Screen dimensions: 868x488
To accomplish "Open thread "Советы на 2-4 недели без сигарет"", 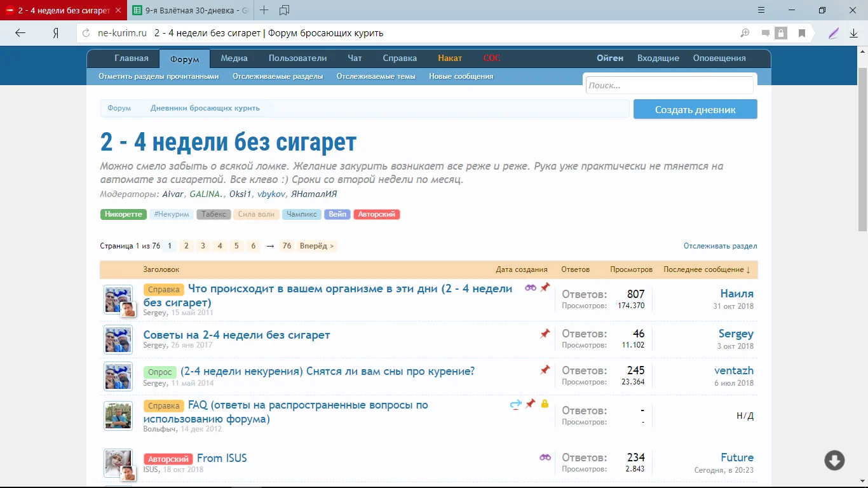I will click(237, 335).
